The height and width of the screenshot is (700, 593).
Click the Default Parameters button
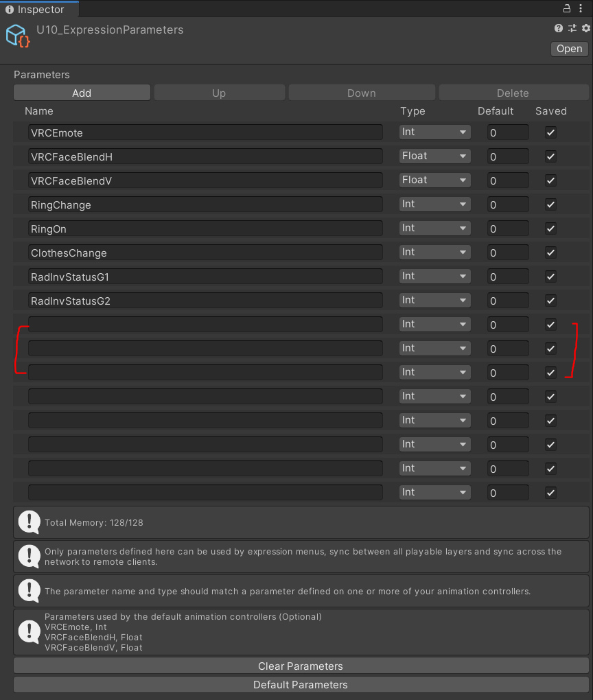pyautogui.click(x=301, y=684)
